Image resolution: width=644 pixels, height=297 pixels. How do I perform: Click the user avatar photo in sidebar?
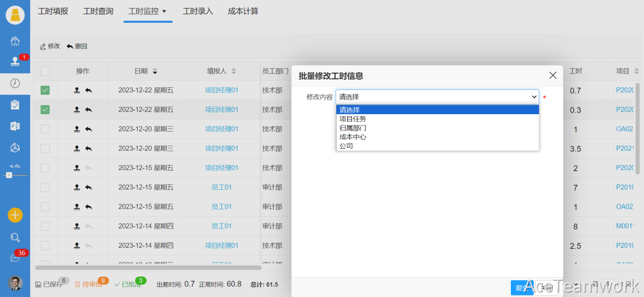[x=15, y=283]
